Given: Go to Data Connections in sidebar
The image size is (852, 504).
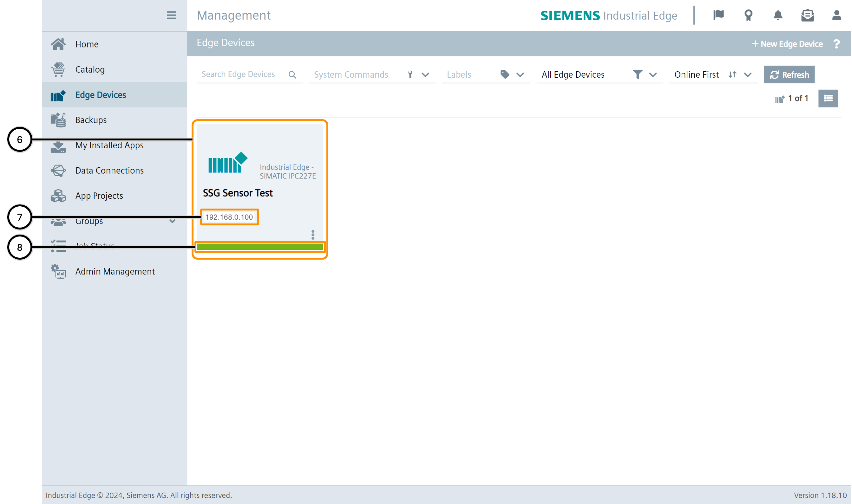Looking at the screenshot, I should click(x=109, y=171).
